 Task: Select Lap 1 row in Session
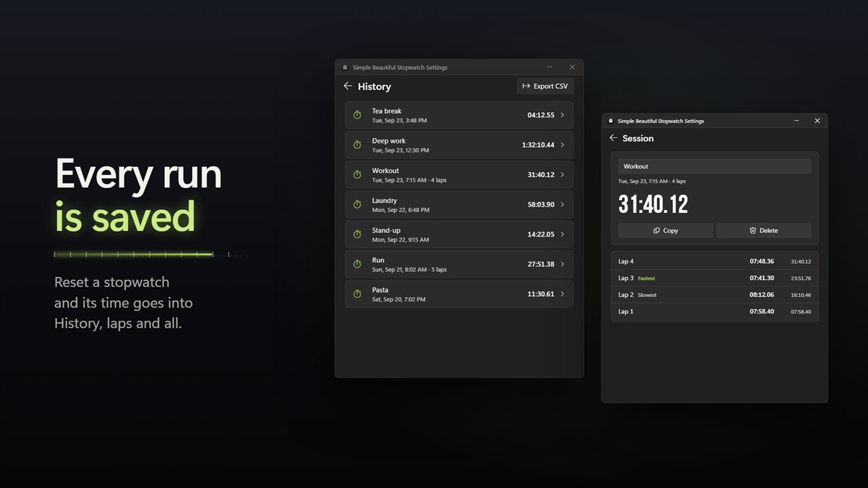click(714, 312)
